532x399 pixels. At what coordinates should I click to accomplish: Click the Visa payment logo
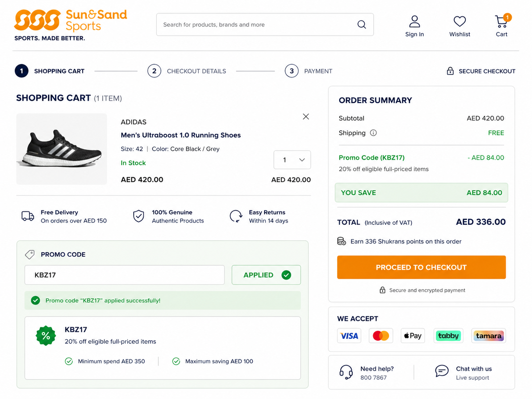(349, 336)
